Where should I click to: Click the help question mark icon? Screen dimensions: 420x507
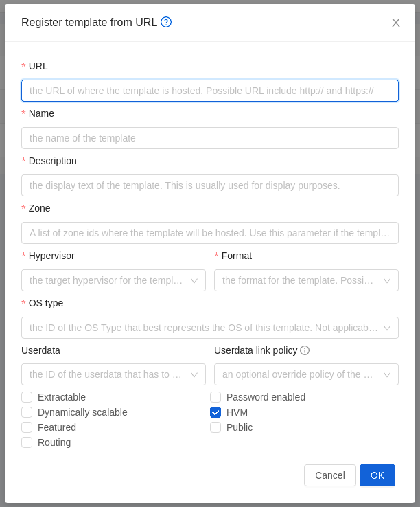pyautogui.click(x=166, y=22)
